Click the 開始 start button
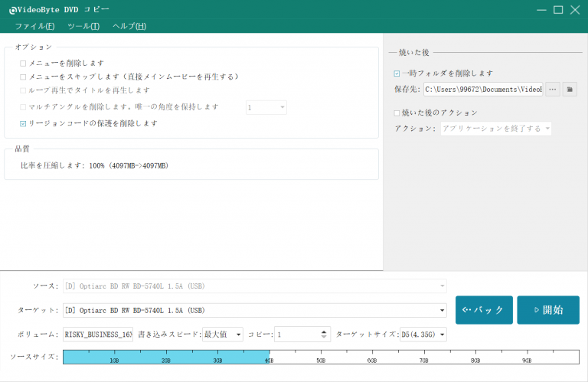 pos(547,310)
